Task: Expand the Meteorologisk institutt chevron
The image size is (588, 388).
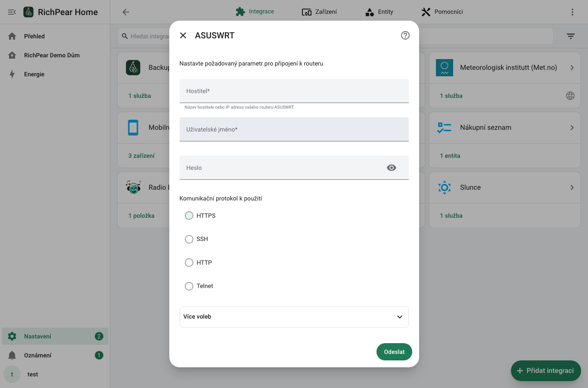Action: (x=572, y=68)
